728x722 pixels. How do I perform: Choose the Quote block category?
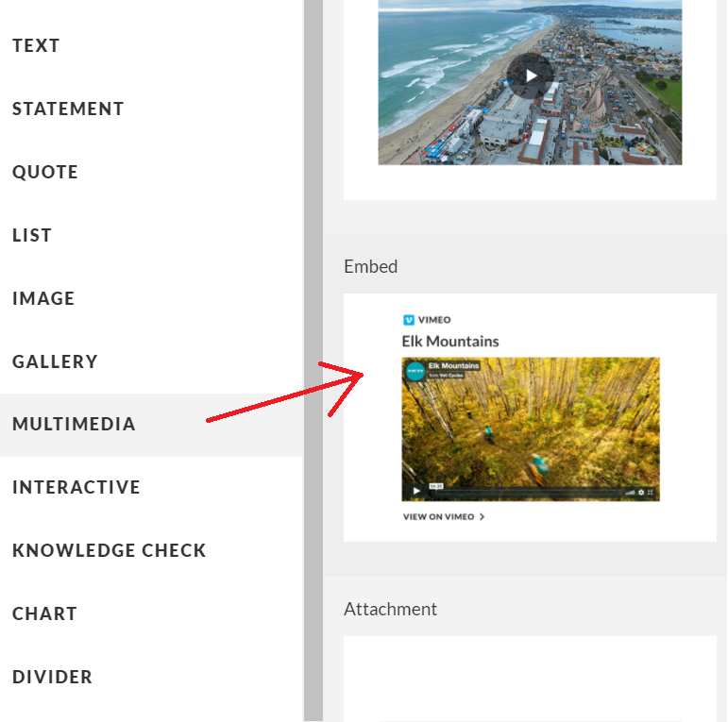coord(45,172)
